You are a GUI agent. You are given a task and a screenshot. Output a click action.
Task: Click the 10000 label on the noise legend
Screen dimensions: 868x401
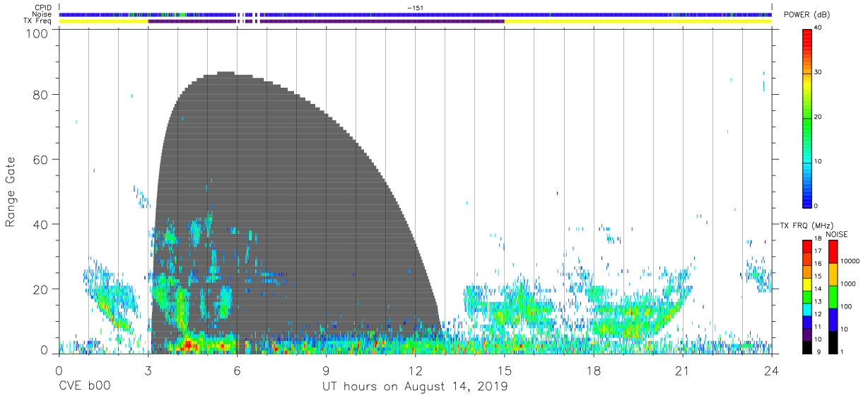850,262
